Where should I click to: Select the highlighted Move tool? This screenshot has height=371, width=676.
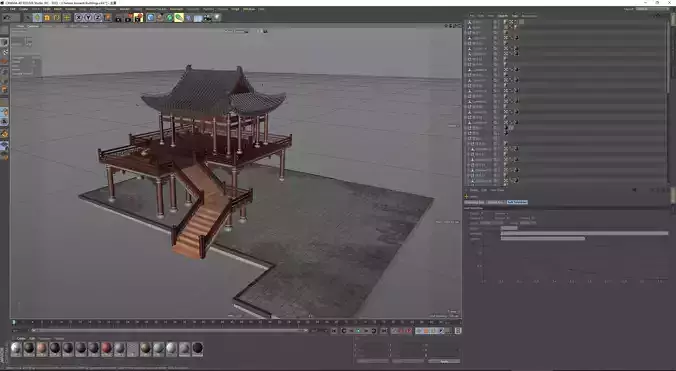37,18
